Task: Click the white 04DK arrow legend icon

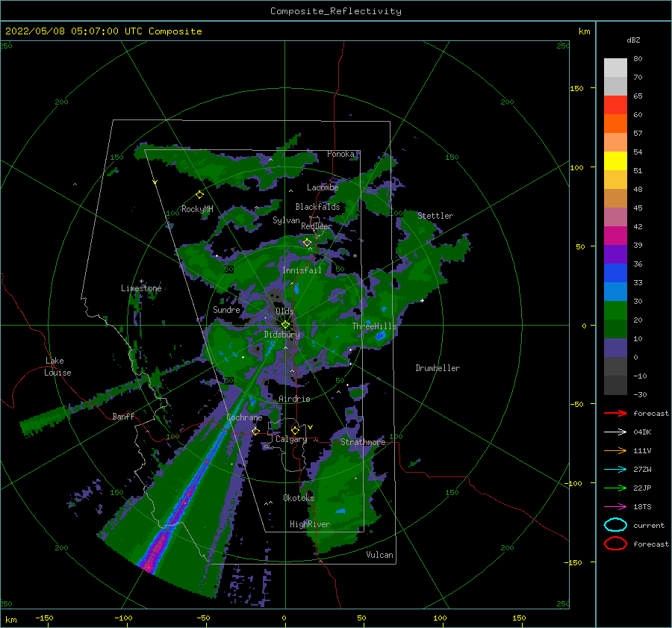Action: coord(615,432)
